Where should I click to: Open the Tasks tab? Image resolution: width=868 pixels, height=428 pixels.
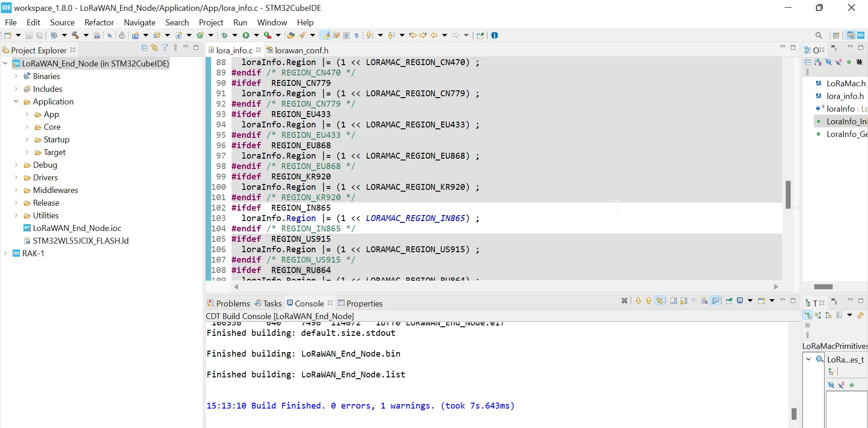click(268, 303)
